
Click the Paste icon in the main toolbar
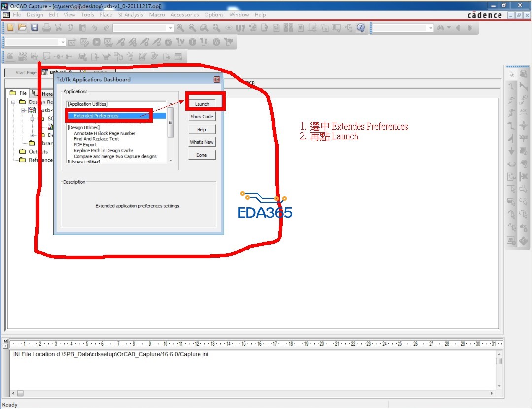pos(81,28)
